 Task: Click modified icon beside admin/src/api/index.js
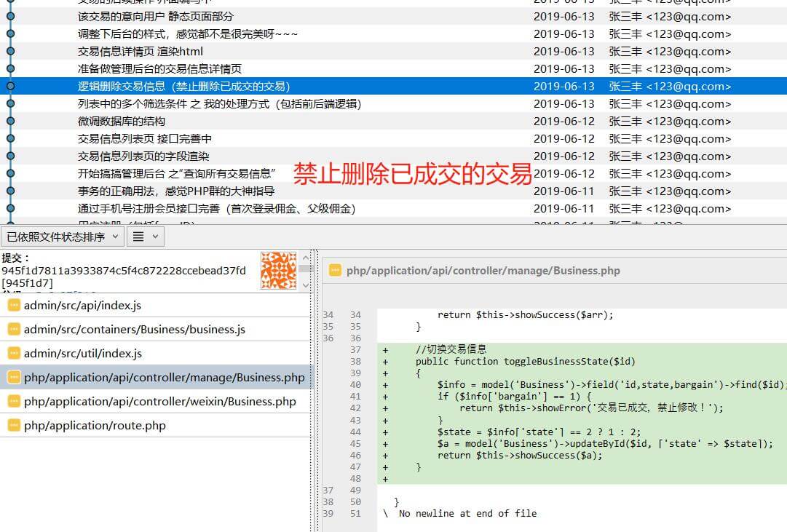pos(14,306)
